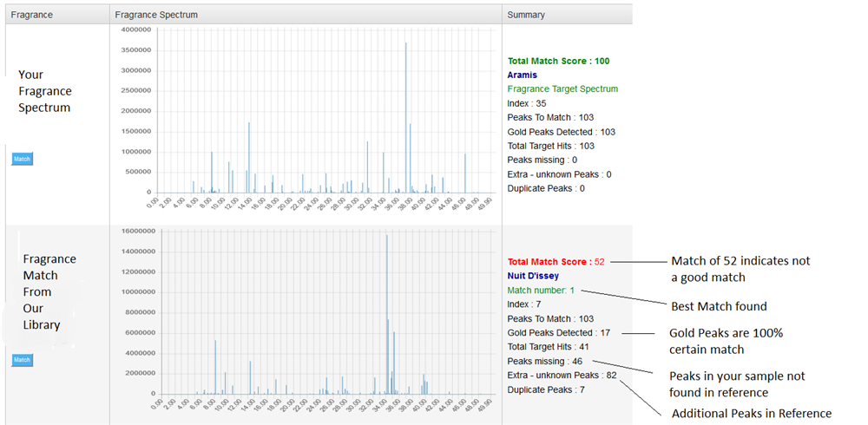
Task: Click the Match button in the library row
Action: (22, 360)
